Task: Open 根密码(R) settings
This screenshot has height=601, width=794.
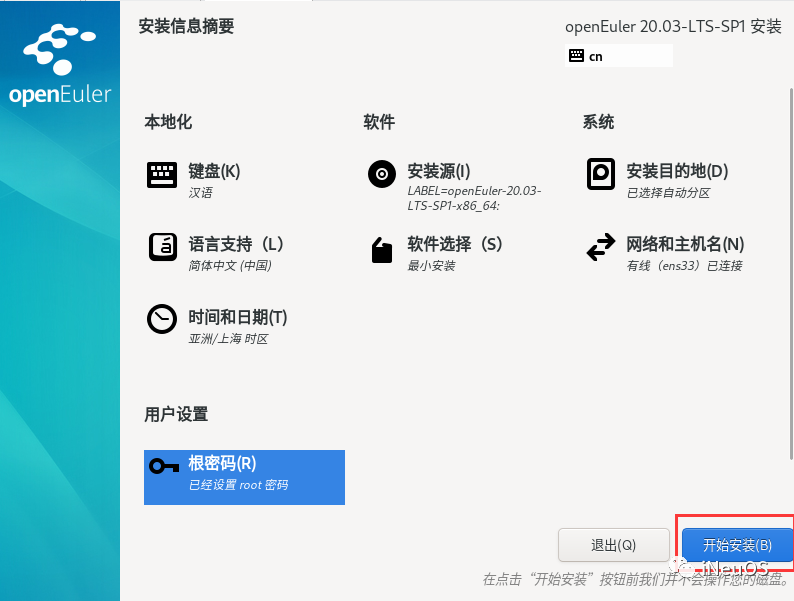Action: click(244, 477)
